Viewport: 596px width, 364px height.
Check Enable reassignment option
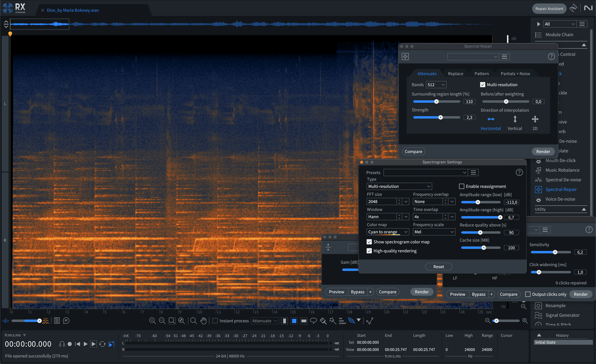click(x=461, y=186)
